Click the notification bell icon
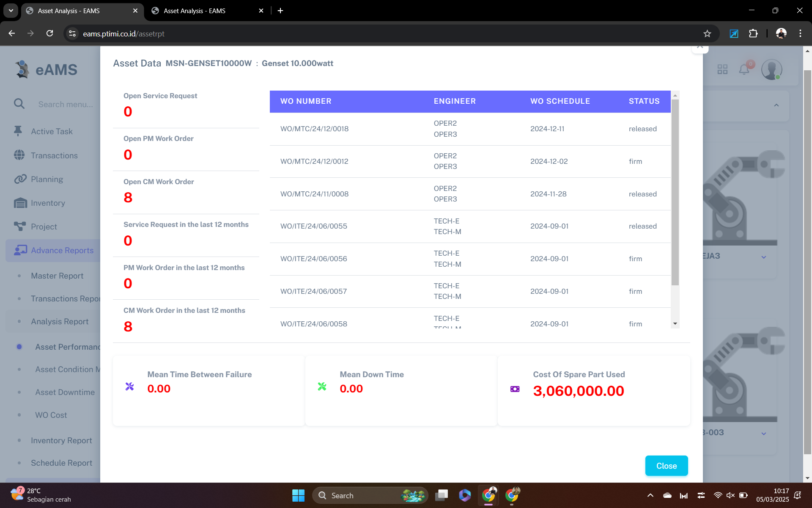Viewport: 812px width, 508px height. (744, 69)
